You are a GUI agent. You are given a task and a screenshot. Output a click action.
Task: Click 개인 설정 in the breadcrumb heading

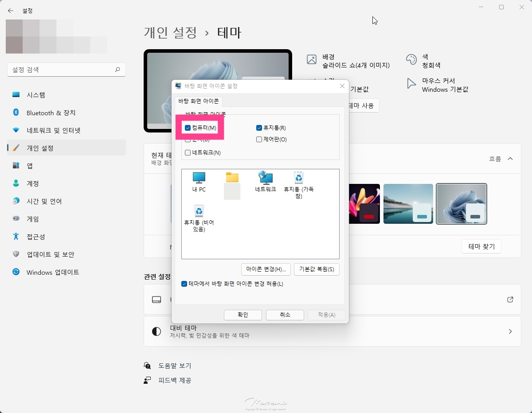pyautogui.click(x=170, y=32)
